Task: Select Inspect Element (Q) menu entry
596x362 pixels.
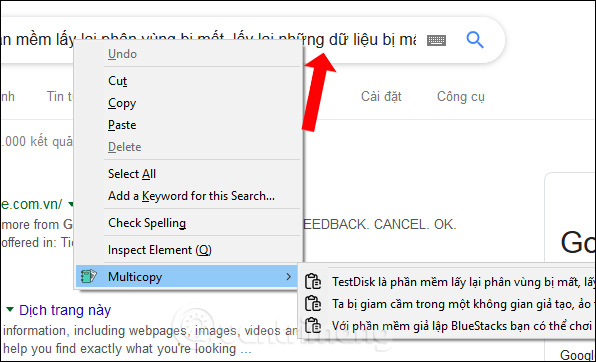Action: [188, 250]
